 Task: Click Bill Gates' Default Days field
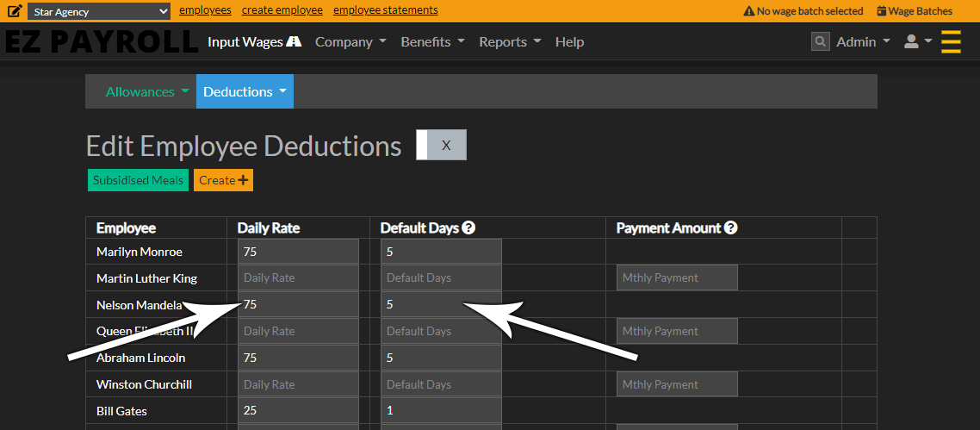click(441, 411)
